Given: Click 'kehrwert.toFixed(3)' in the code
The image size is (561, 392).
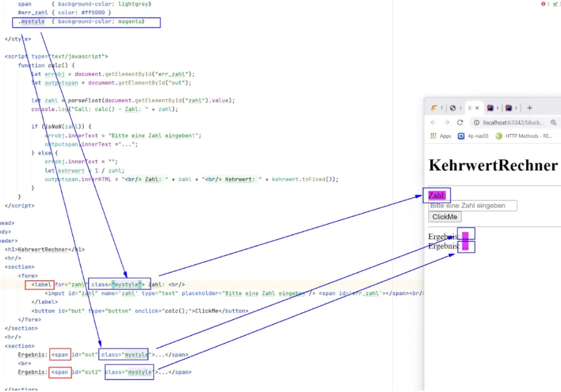Looking at the screenshot, I should pos(305,179).
